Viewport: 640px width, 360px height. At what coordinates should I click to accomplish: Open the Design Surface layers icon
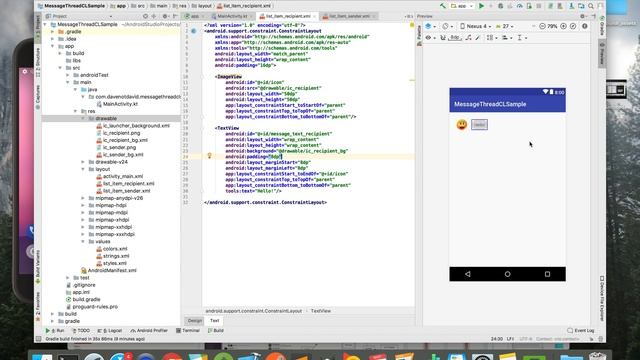click(x=429, y=26)
